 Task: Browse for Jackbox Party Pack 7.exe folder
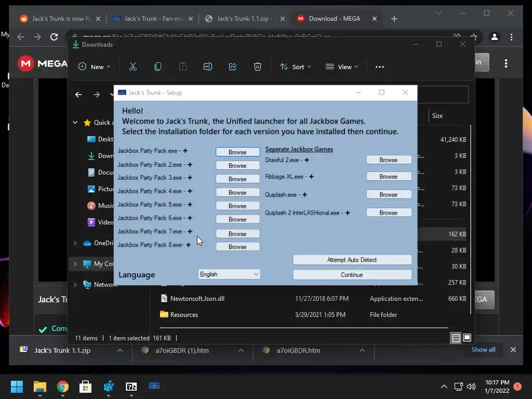(237, 234)
